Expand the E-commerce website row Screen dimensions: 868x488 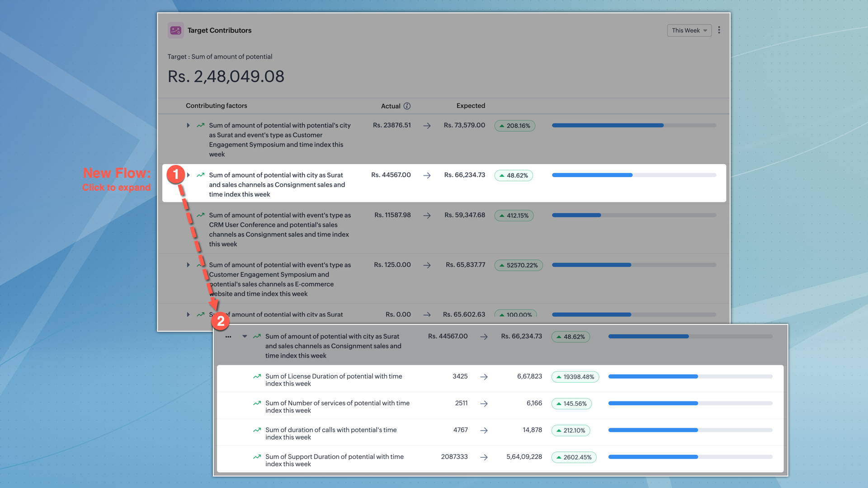189,265
